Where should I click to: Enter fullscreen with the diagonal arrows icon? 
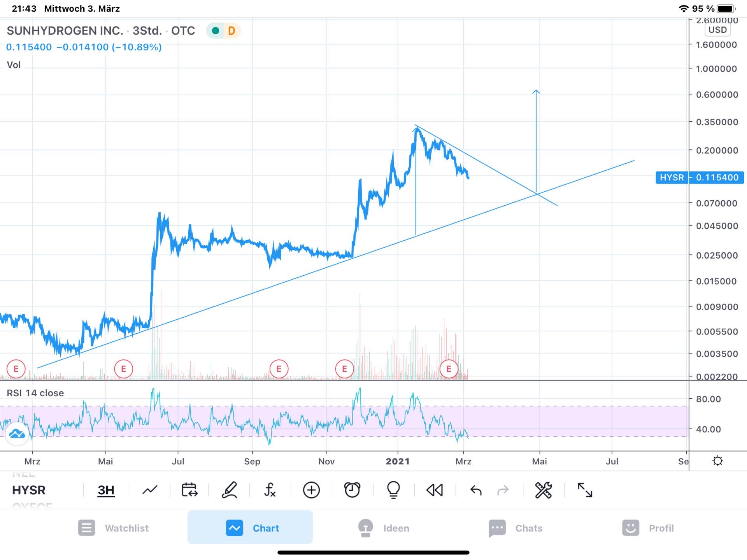(585, 490)
